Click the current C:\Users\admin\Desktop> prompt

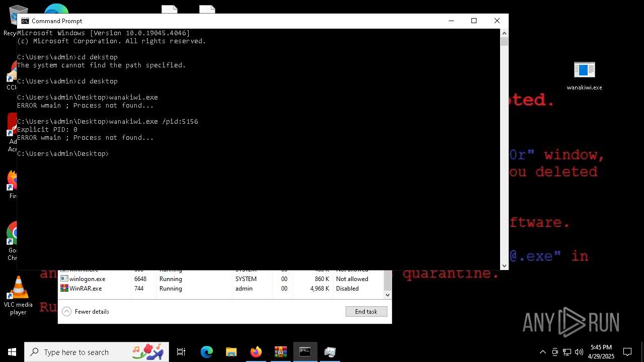[63, 154]
